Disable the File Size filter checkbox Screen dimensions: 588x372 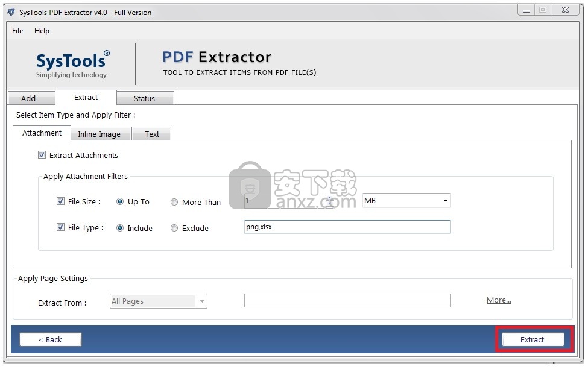(x=60, y=201)
